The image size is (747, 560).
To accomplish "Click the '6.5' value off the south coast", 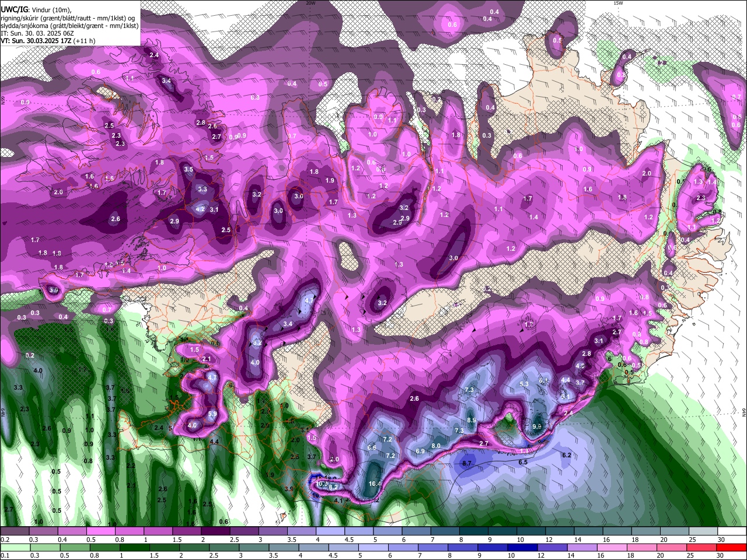I will [523, 462].
